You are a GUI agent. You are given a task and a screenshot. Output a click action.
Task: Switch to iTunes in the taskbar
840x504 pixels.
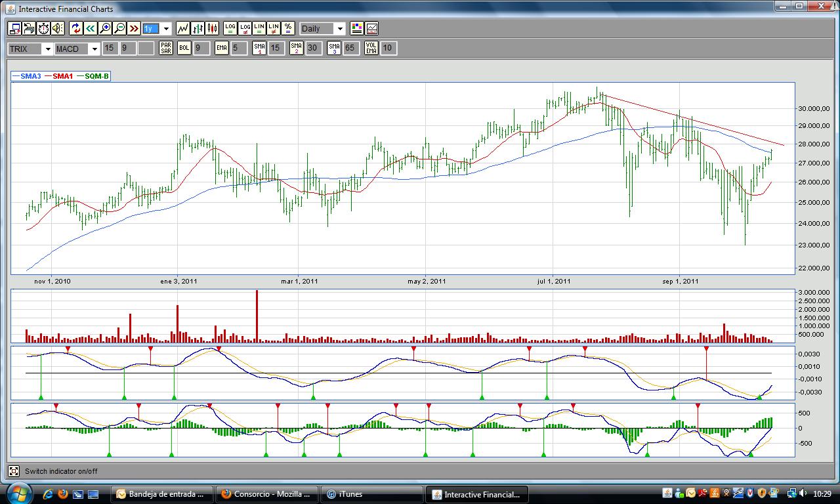pos(373,494)
